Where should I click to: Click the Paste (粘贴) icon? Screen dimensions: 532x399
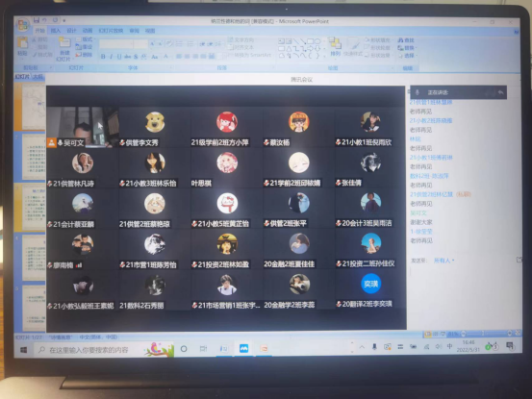click(x=23, y=46)
